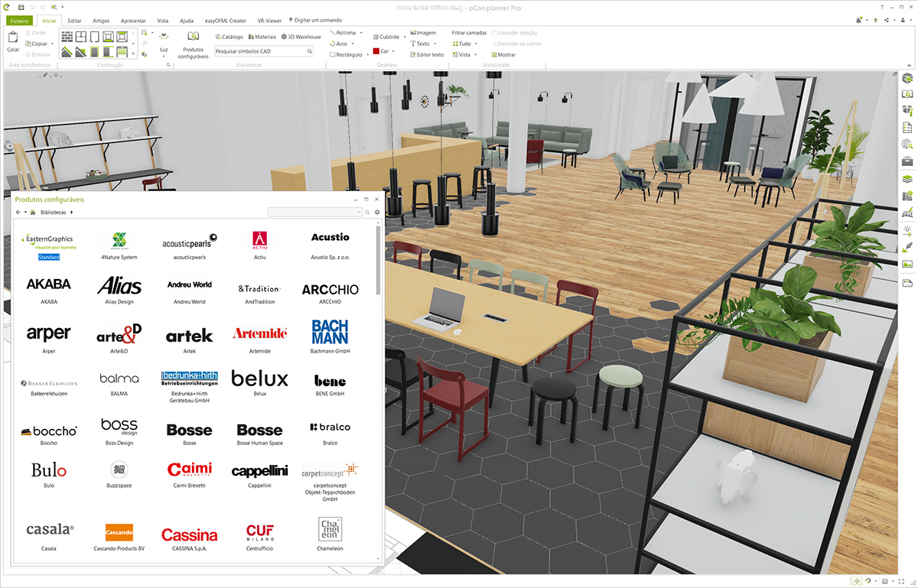Open the article list icon in right sidebar
918x588 pixels.
click(x=907, y=128)
